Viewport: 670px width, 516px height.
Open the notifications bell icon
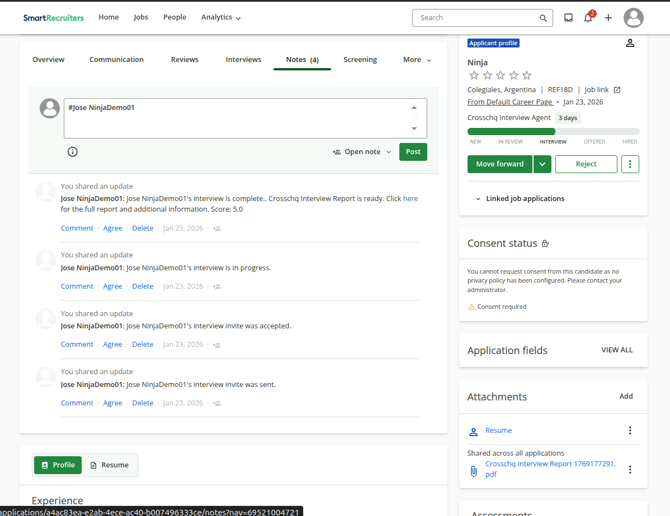(x=588, y=18)
